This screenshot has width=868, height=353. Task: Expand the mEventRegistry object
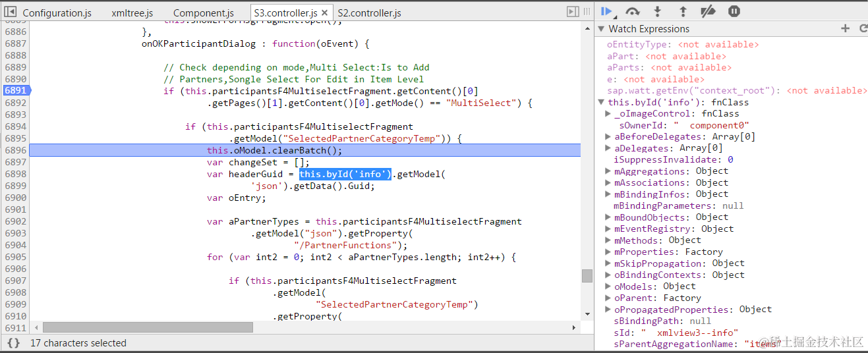(609, 229)
